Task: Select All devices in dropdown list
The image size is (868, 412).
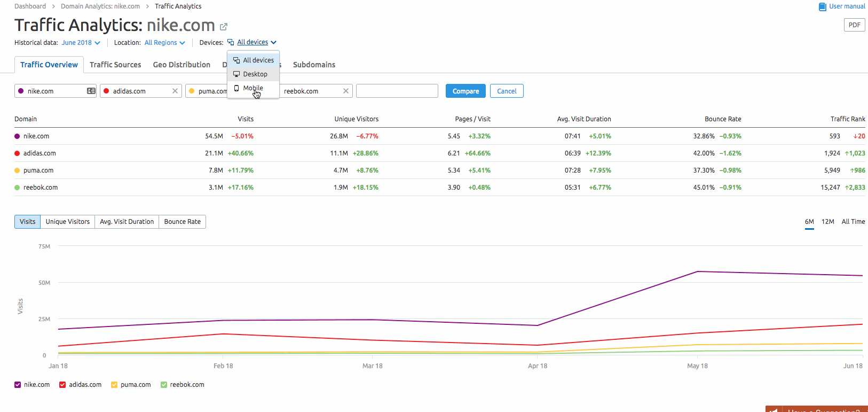Action: [x=258, y=60]
